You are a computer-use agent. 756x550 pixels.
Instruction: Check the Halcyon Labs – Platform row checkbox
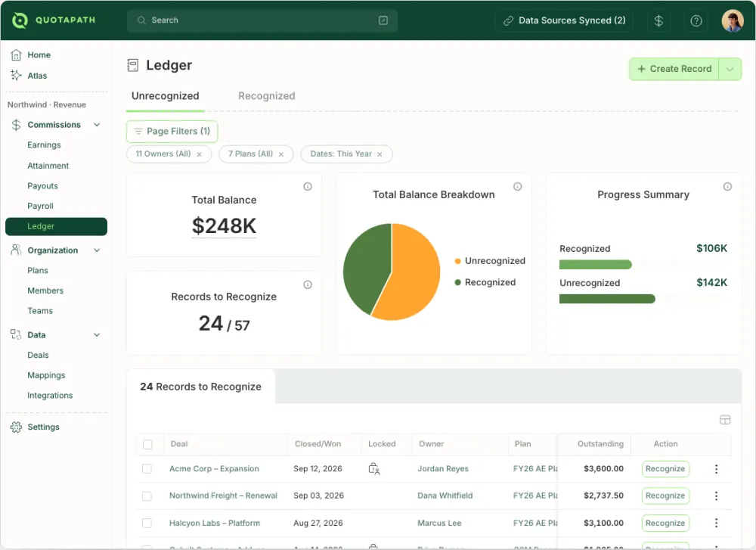[x=147, y=523]
